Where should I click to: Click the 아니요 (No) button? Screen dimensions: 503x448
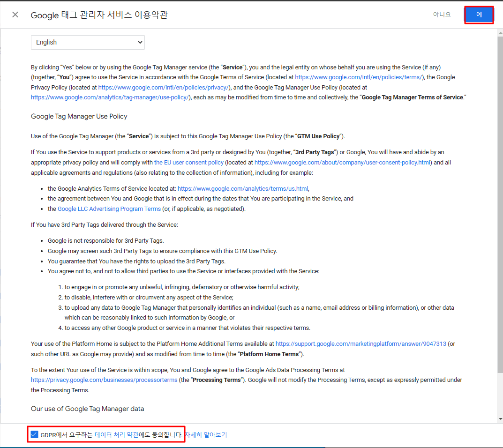tap(442, 15)
